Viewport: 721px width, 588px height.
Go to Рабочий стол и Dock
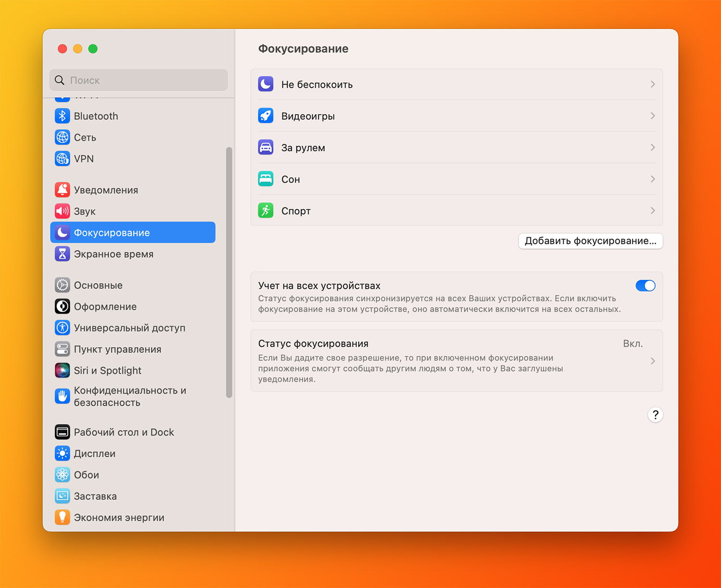pyautogui.click(x=124, y=432)
